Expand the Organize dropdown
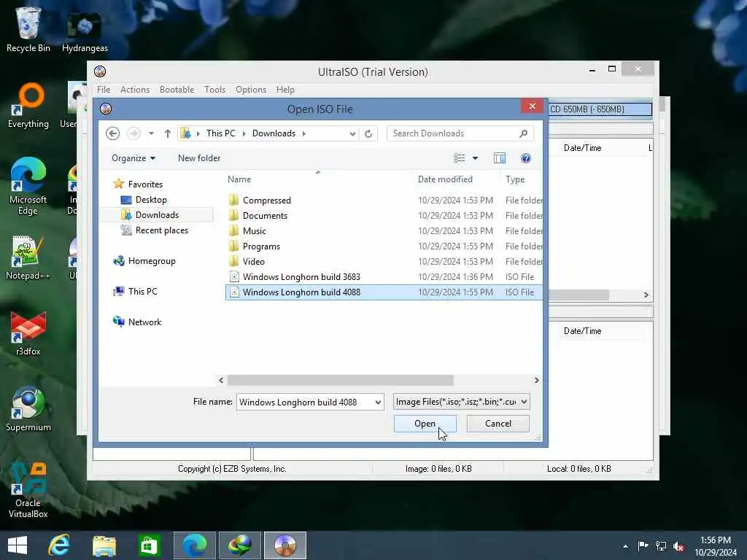This screenshot has width=747, height=560. coord(133,158)
